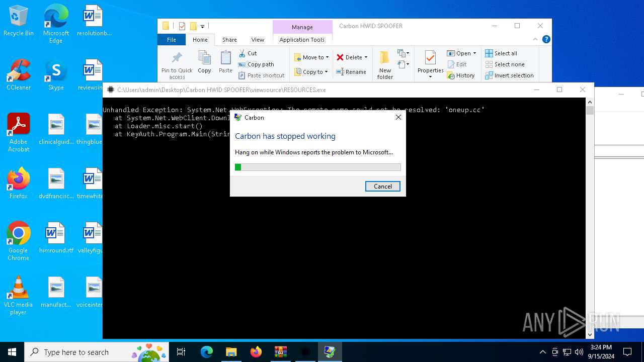
Task: Open Adobe Acrobat shortcut
Action: pos(19,133)
